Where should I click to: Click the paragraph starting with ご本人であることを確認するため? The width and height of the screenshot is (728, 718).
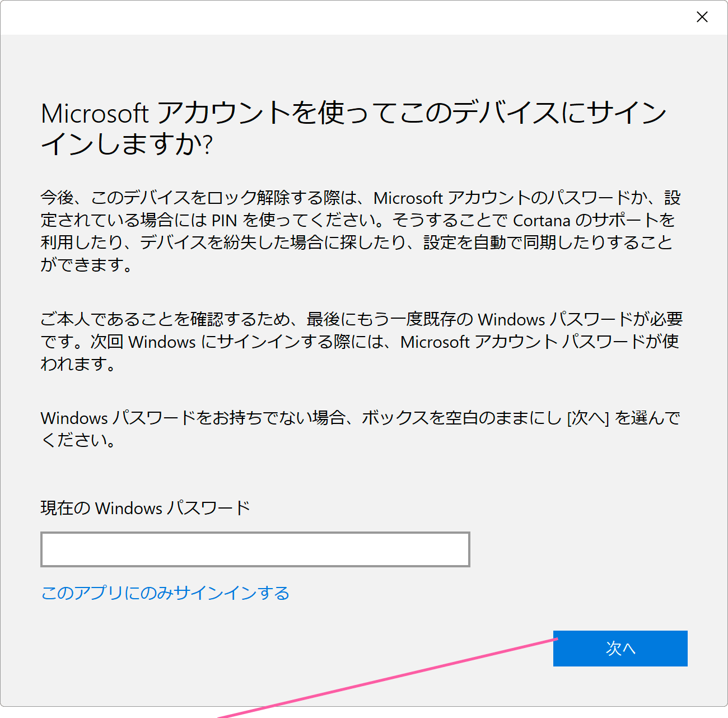tap(362, 341)
